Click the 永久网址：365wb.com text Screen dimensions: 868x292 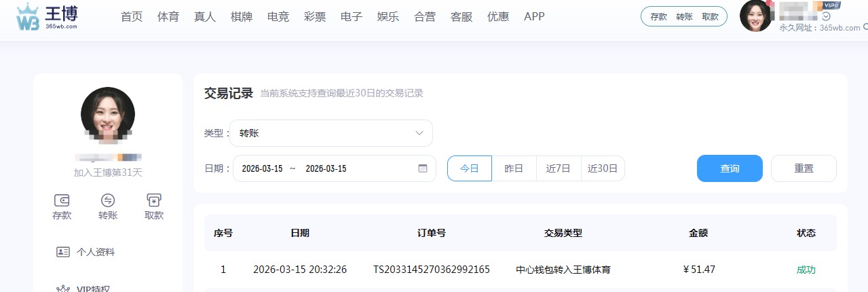click(x=819, y=28)
